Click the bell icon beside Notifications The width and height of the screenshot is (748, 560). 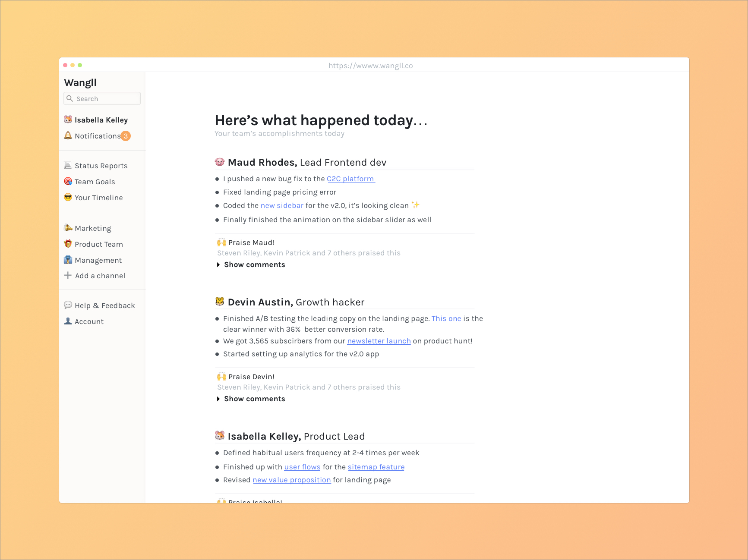[68, 135]
